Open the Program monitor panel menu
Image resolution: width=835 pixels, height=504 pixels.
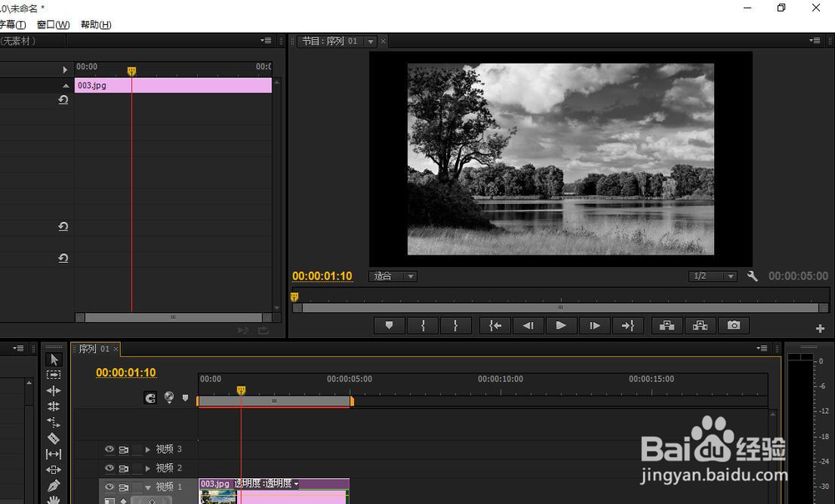click(x=814, y=40)
